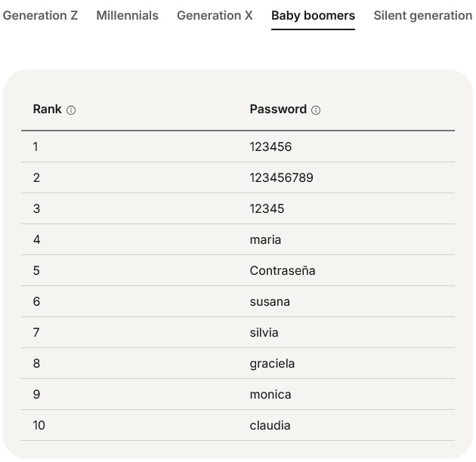This screenshot has width=476, height=462.
Task: Click the password 123456789 in row two
Action: pyautogui.click(x=281, y=177)
